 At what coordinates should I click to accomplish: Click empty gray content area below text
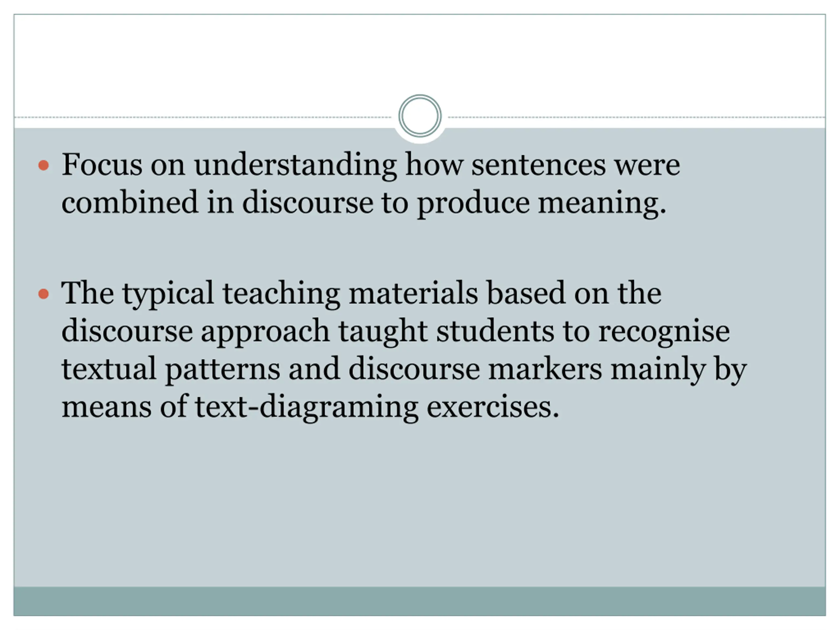pyautogui.click(x=420, y=505)
